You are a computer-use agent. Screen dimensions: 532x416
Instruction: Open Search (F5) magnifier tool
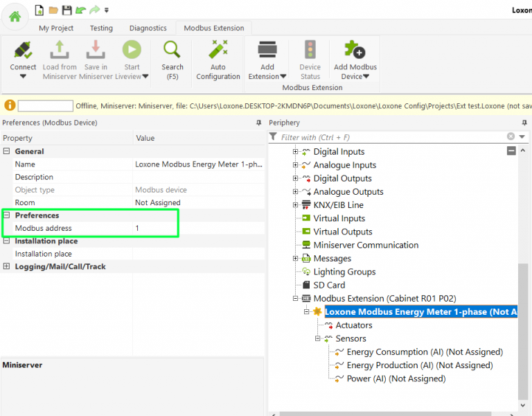(x=172, y=51)
